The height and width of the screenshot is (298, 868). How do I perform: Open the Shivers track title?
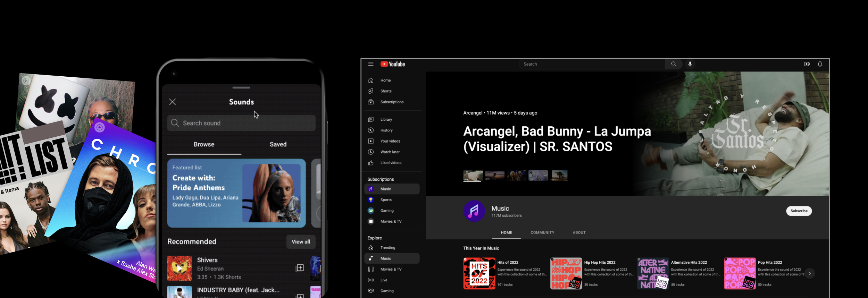pyautogui.click(x=207, y=260)
